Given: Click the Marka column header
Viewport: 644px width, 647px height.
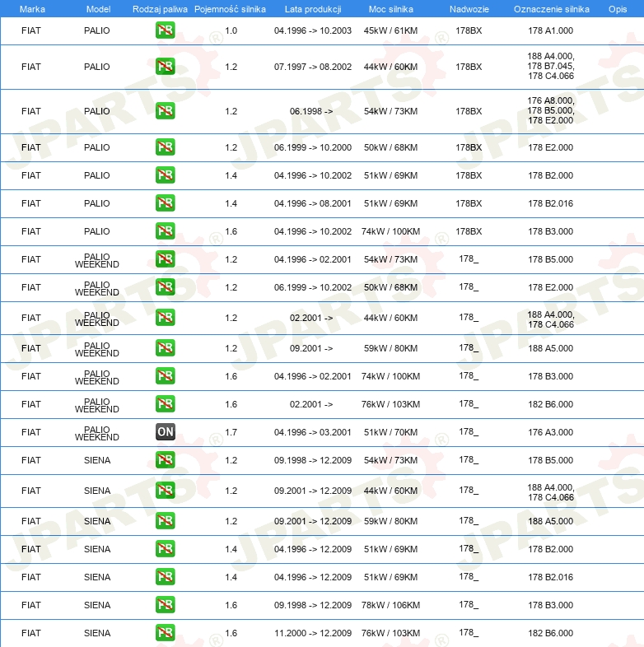Looking at the screenshot, I should pyautogui.click(x=31, y=9).
